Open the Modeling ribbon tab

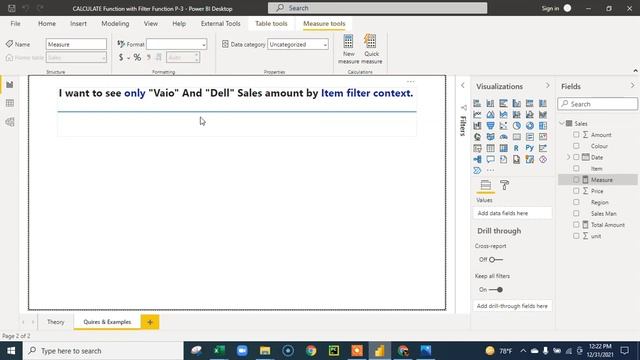pyautogui.click(x=115, y=24)
